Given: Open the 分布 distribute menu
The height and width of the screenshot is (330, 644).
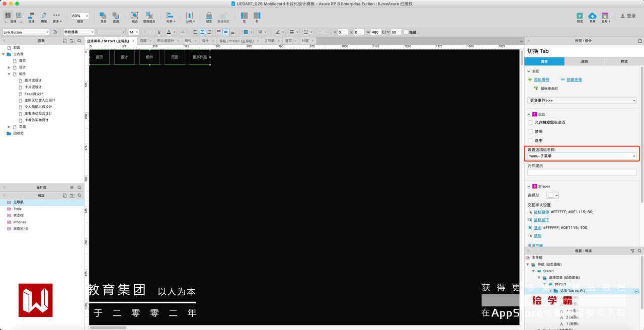Looking at the screenshot, I should coord(190,17).
